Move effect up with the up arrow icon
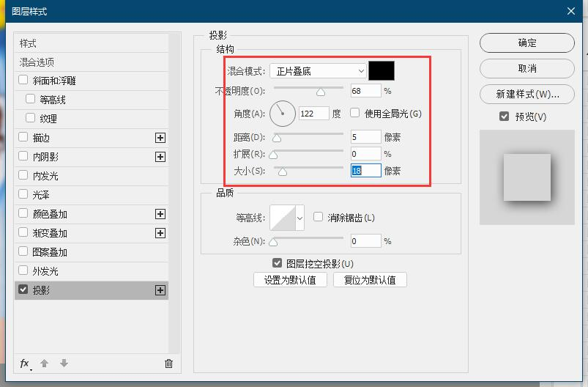This screenshot has width=588, height=387. click(44, 364)
